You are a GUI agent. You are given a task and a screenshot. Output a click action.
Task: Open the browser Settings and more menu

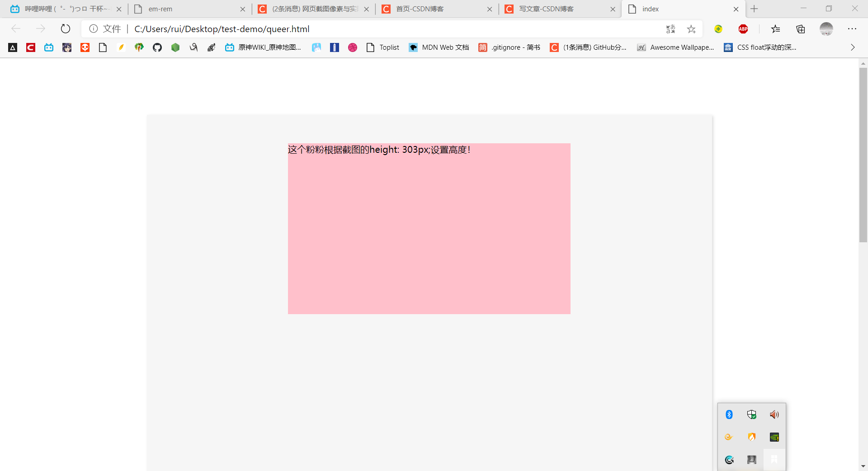(853, 29)
